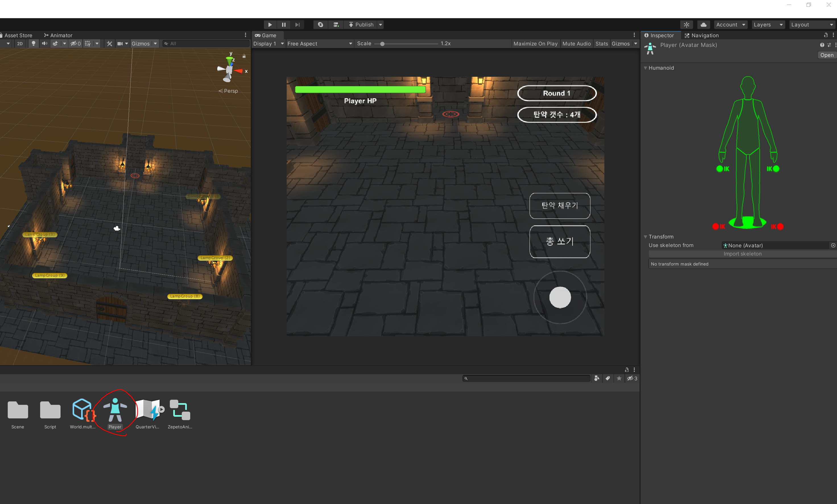This screenshot has height=504, width=837.
Task: Click the Step frame button
Action: [297, 24]
